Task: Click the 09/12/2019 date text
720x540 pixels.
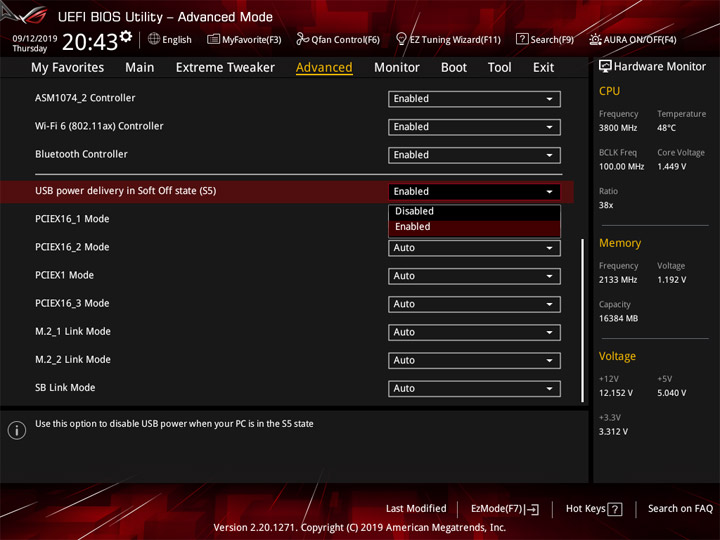Action: click(35, 38)
